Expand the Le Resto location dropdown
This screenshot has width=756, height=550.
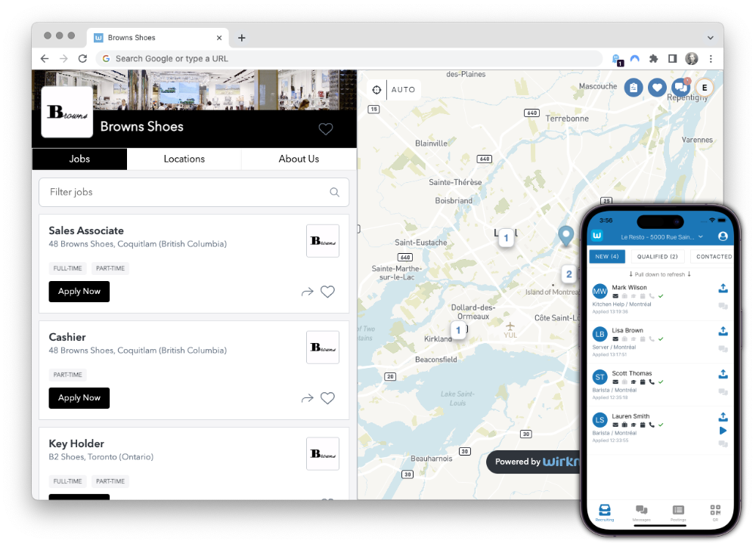coord(701,236)
